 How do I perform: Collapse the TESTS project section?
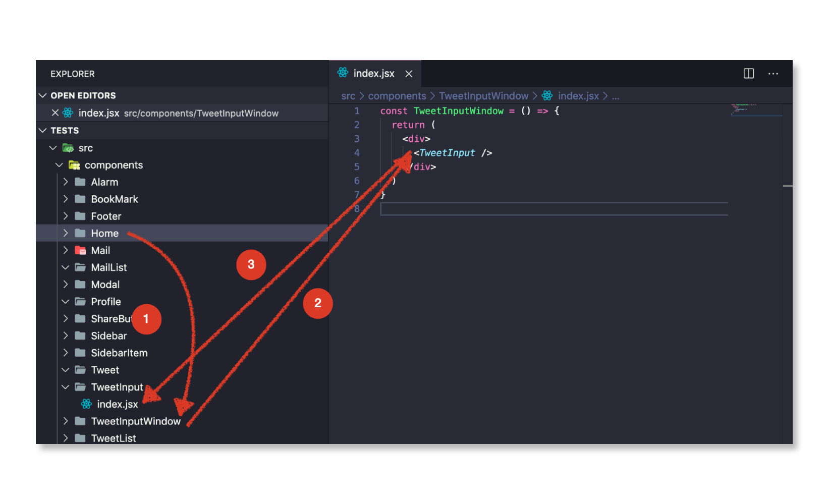[x=43, y=130]
